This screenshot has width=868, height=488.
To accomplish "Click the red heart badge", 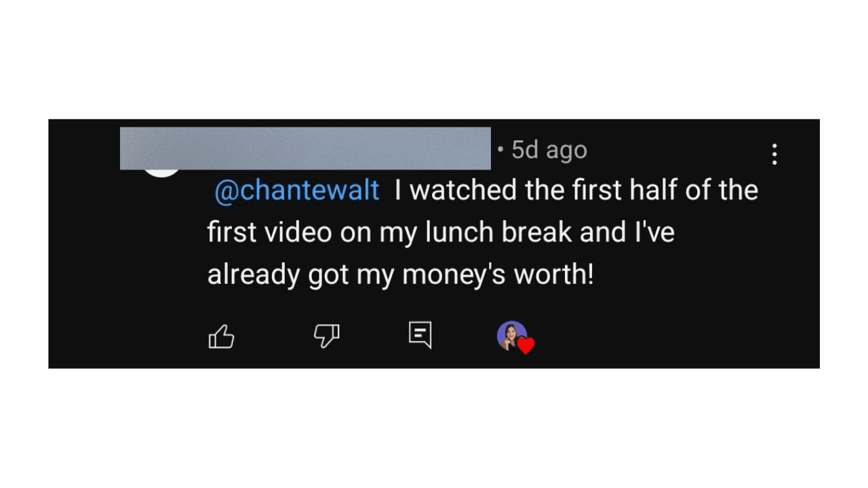I will click(x=526, y=346).
